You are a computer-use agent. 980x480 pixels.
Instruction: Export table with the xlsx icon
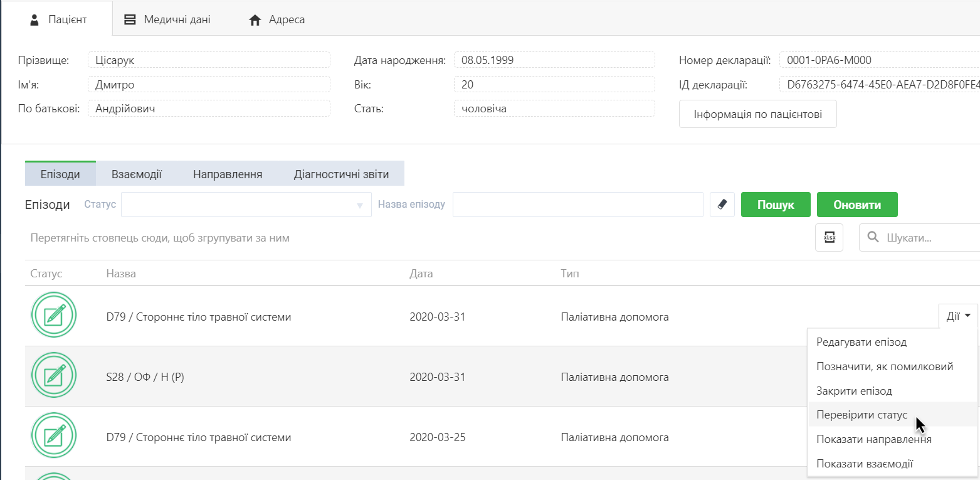click(829, 238)
